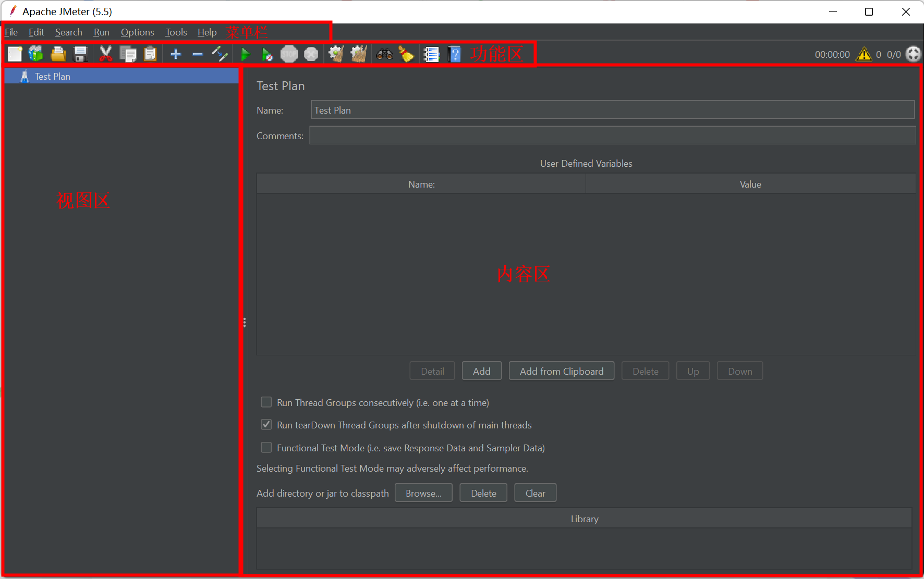The width and height of the screenshot is (924, 579).
Task: Click the elapsed time 00:00:00 display
Action: pos(832,54)
